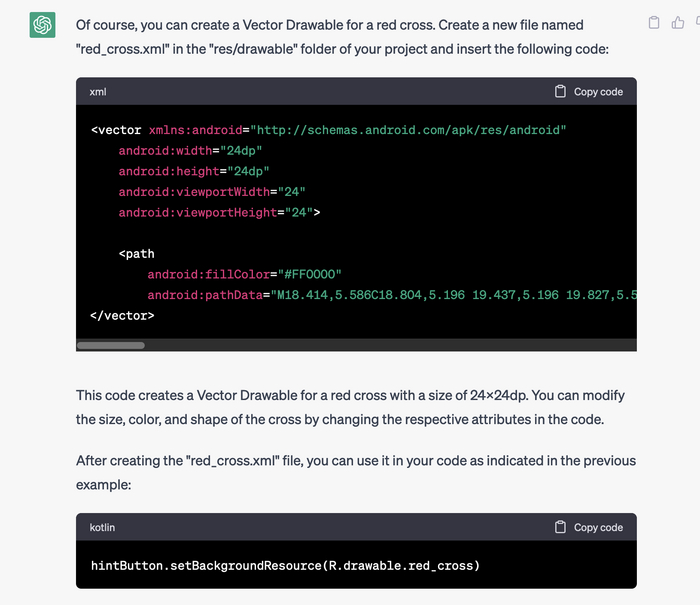Screen dimensions: 700x605
Task: Click the thumbs down icon
Action: click(699, 23)
